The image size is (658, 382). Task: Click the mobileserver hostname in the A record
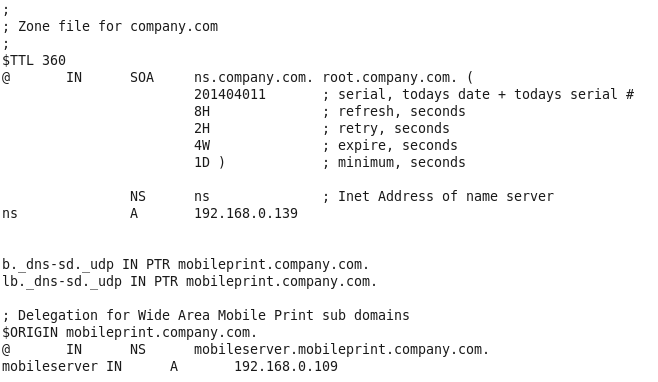click(x=50, y=366)
